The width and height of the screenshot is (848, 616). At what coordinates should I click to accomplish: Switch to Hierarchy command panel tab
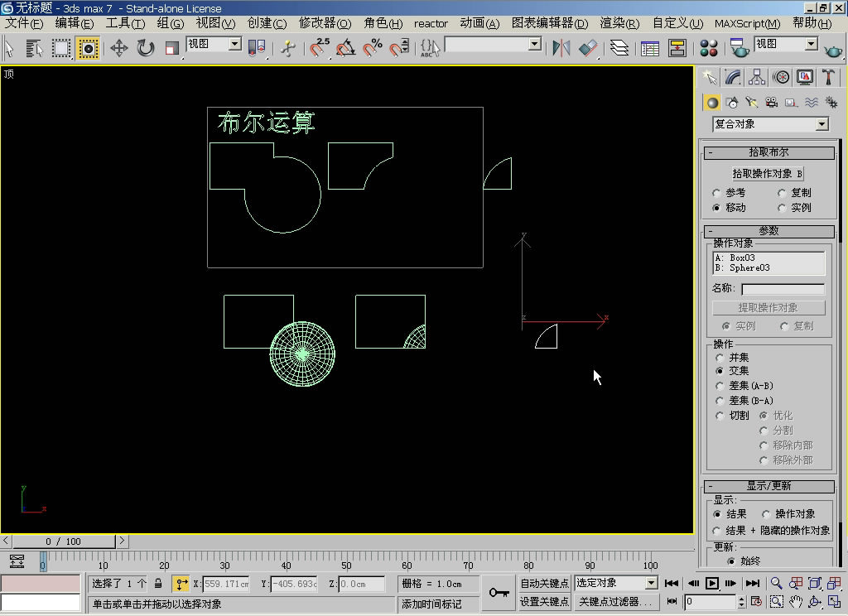click(757, 77)
